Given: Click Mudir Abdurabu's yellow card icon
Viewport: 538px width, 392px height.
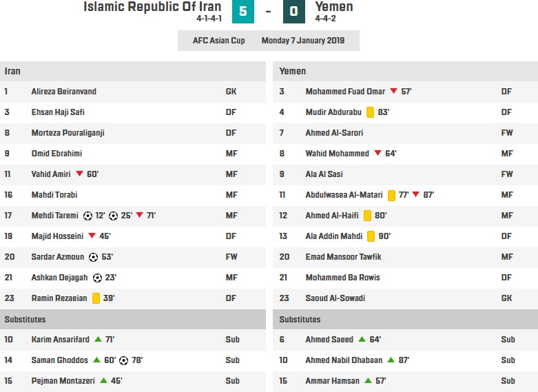Looking at the screenshot, I should 370,112.
